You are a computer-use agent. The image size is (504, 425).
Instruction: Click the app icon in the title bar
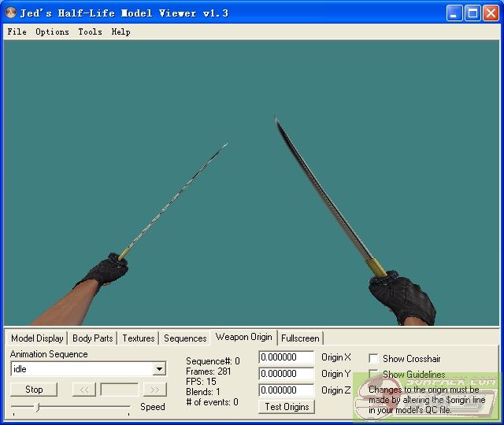(11, 13)
